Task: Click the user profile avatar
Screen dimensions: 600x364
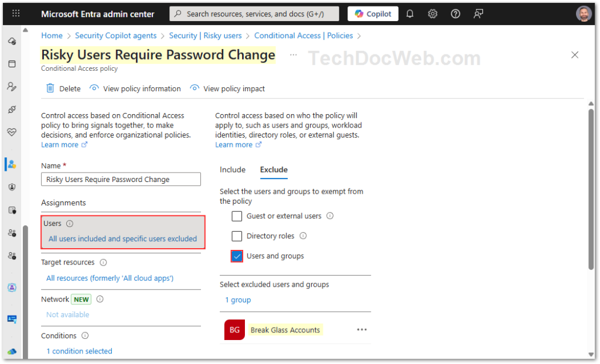Action: (583, 13)
